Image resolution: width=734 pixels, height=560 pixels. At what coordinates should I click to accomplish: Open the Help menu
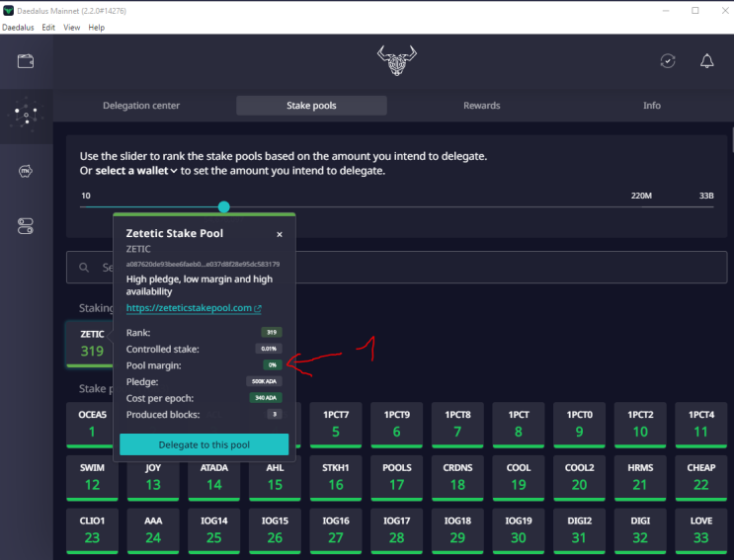[97, 27]
